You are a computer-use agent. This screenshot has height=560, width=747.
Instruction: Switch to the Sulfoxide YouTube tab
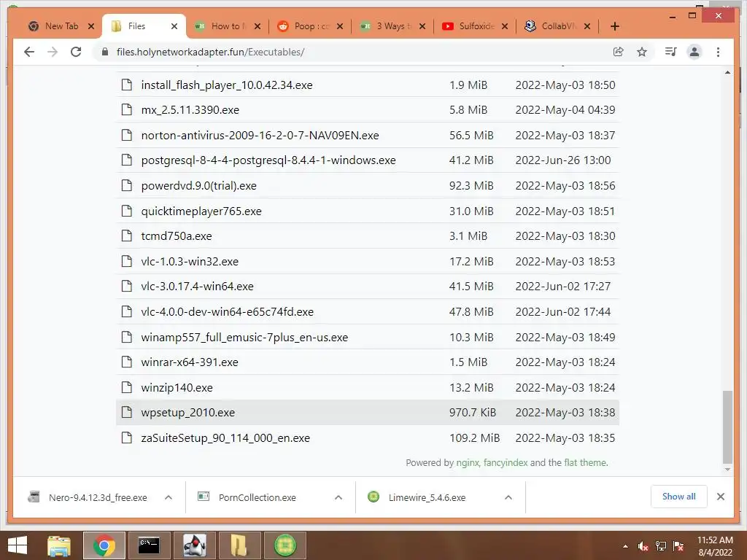pyautogui.click(x=476, y=26)
